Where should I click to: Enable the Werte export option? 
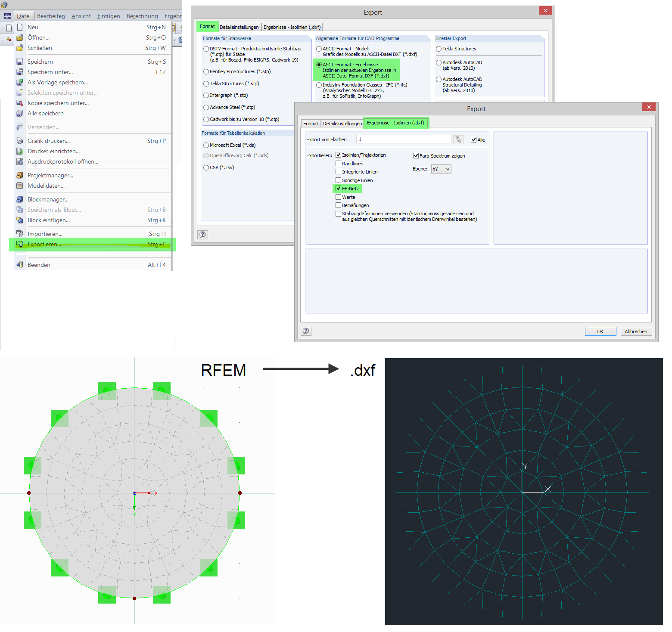tap(339, 197)
